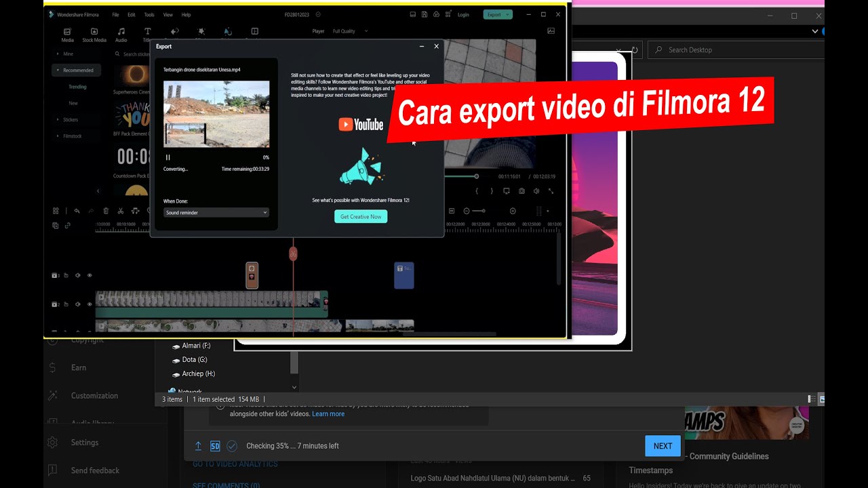
Task: Mute track 3 with its speaker icon
Action: (x=78, y=275)
